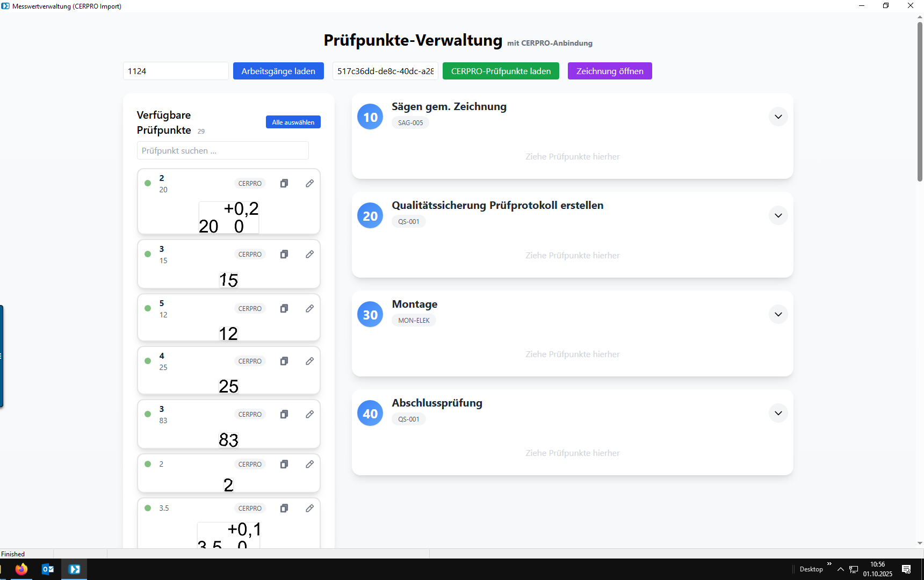The width and height of the screenshot is (924, 580).
Task: Copy the Prüfpunkt with value 25
Action: (x=284, y=361)
